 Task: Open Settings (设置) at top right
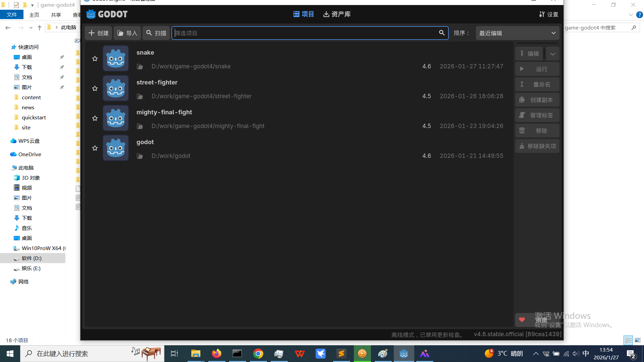tap(549, 14)
